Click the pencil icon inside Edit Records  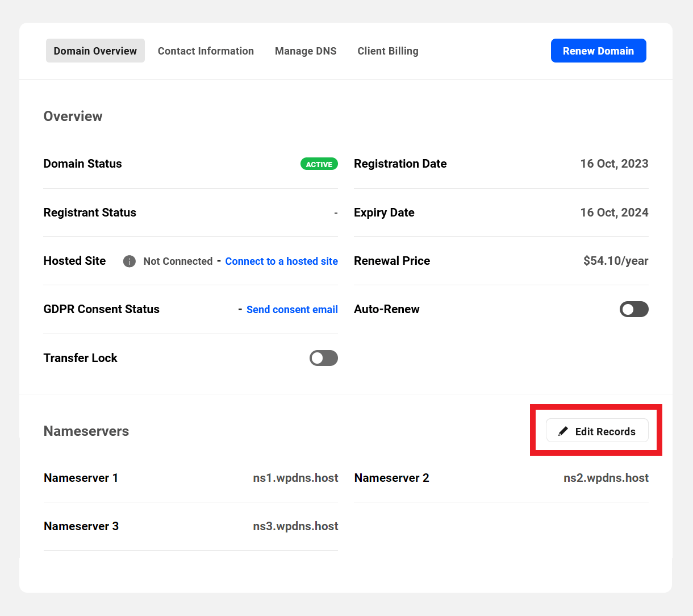pyautogui.click(x=563, y=431)
